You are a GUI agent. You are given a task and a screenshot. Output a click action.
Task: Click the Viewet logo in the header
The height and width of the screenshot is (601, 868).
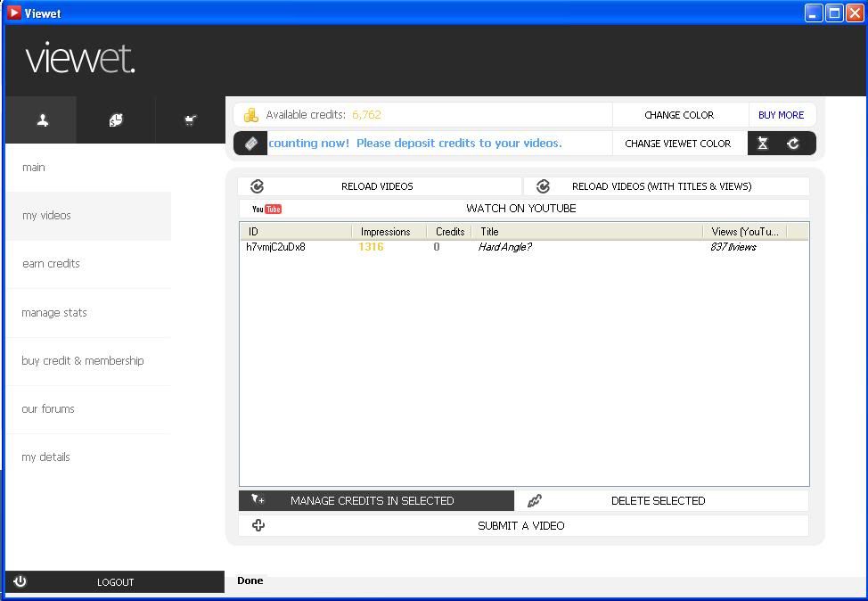point(80,58)
